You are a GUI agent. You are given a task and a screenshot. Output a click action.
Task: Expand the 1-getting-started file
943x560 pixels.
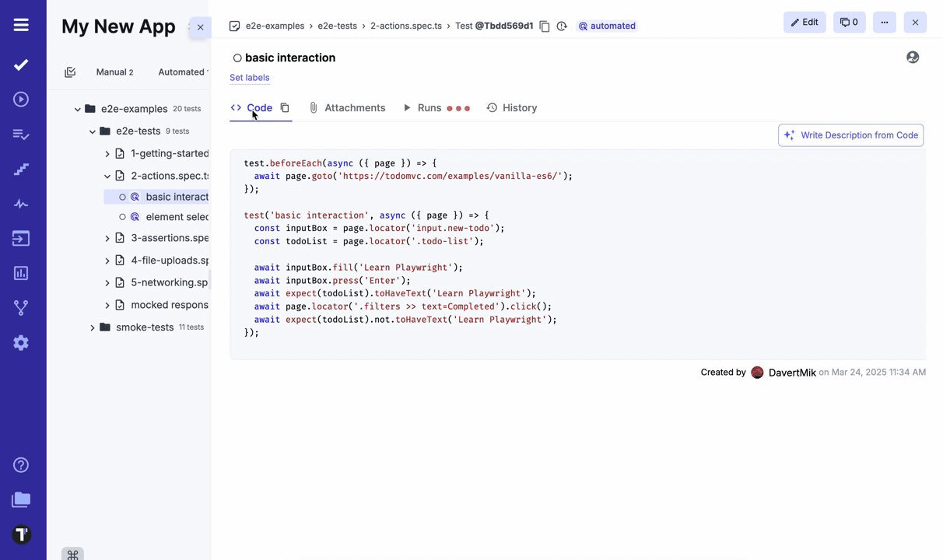[x=107, y=154]
